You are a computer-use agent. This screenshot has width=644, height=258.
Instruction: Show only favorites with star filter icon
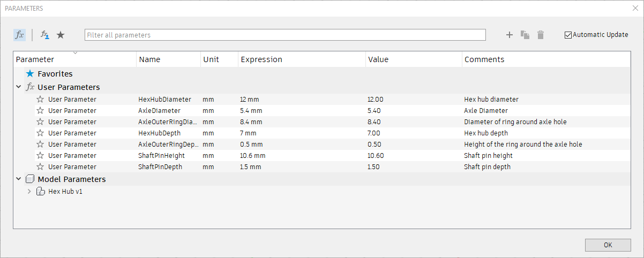[61, 35]
